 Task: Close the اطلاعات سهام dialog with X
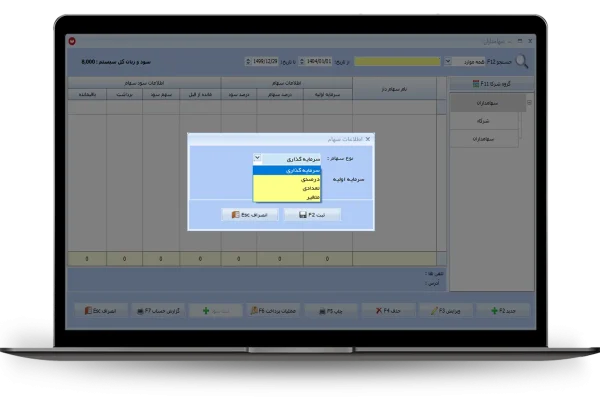pos(367,139)
